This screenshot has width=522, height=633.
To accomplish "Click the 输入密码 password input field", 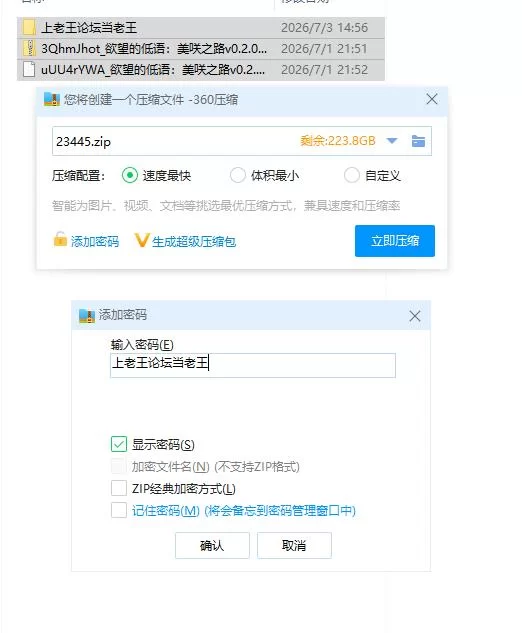I will click(x=253, y=365).
